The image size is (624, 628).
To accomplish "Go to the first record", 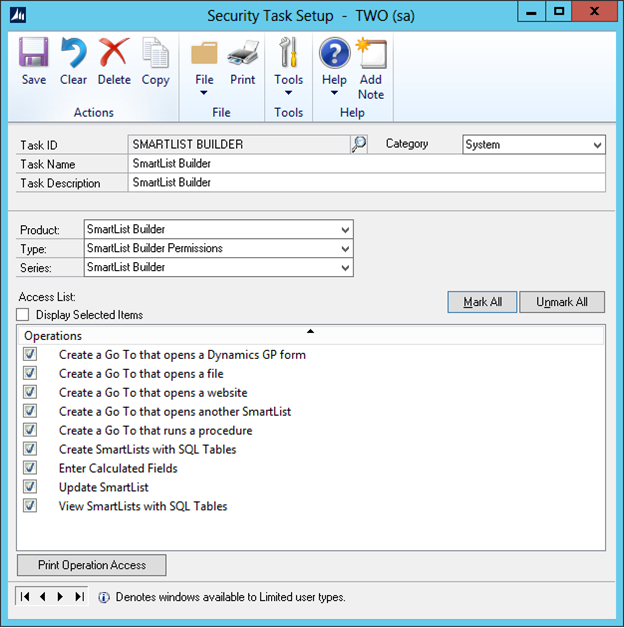I will pyautogui.click(x=25, y=597).
